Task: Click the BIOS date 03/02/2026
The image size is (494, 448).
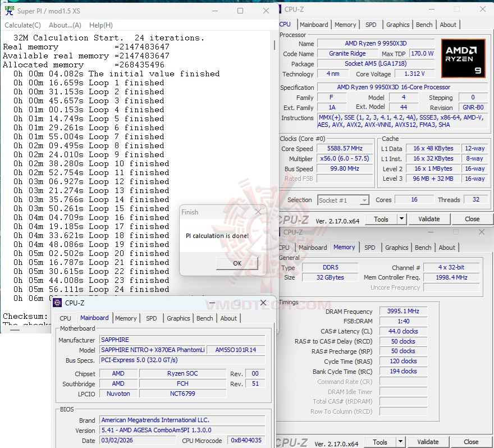Action: tap(138, 440)
